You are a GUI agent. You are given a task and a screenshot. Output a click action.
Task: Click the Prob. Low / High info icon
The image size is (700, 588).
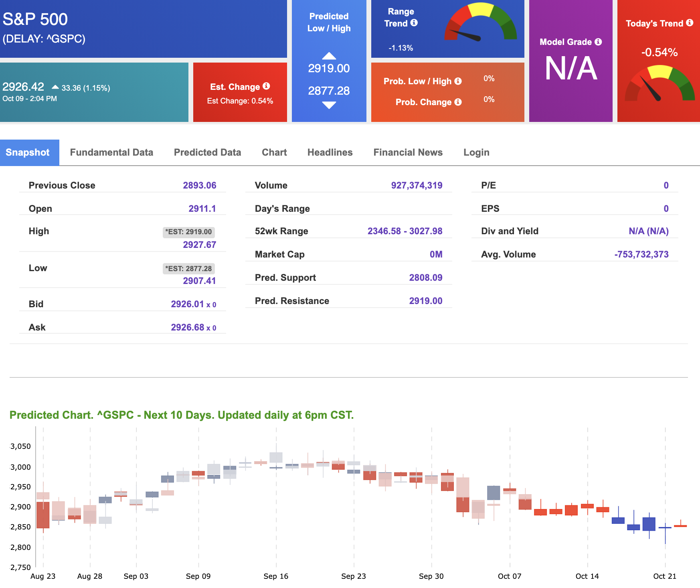pos(458,81)
